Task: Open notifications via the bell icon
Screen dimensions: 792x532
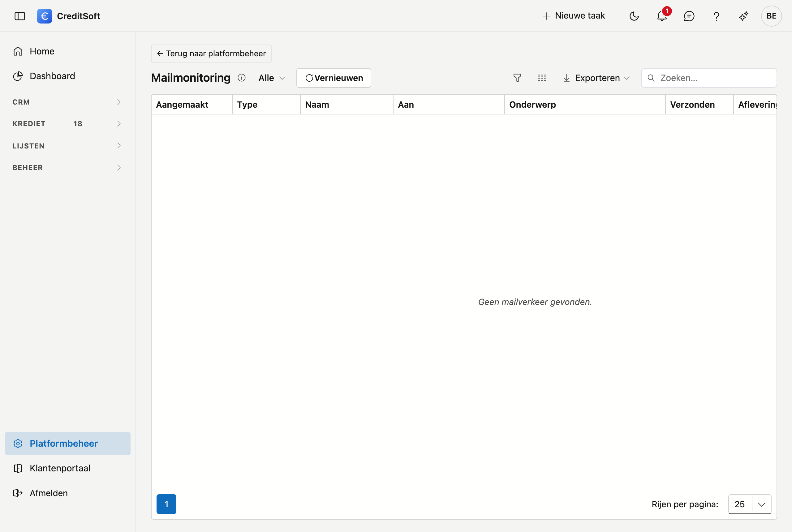Action: 662,16
